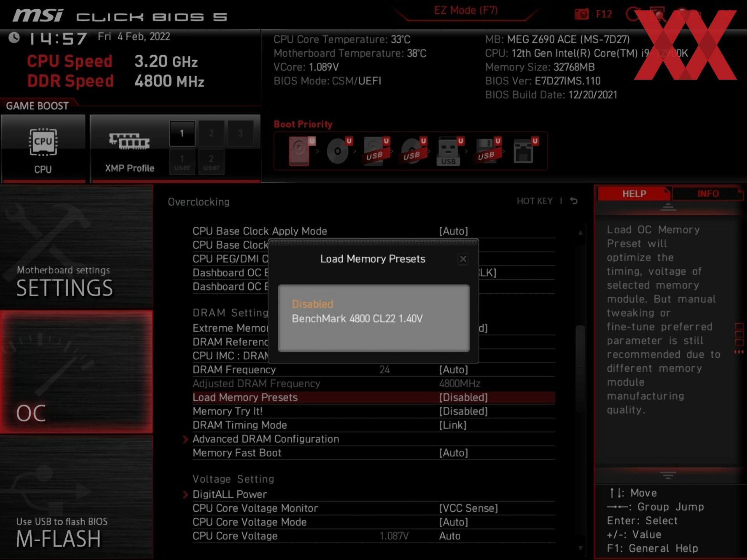Click the XMP Profile memory icon
This screenshot has height=560, width=747.
point(130,142)
